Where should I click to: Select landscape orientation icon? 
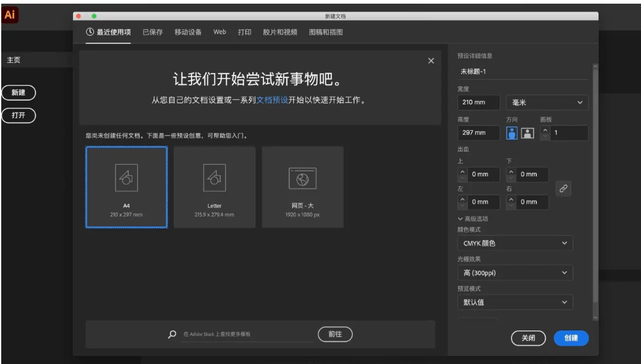point(528,133)
